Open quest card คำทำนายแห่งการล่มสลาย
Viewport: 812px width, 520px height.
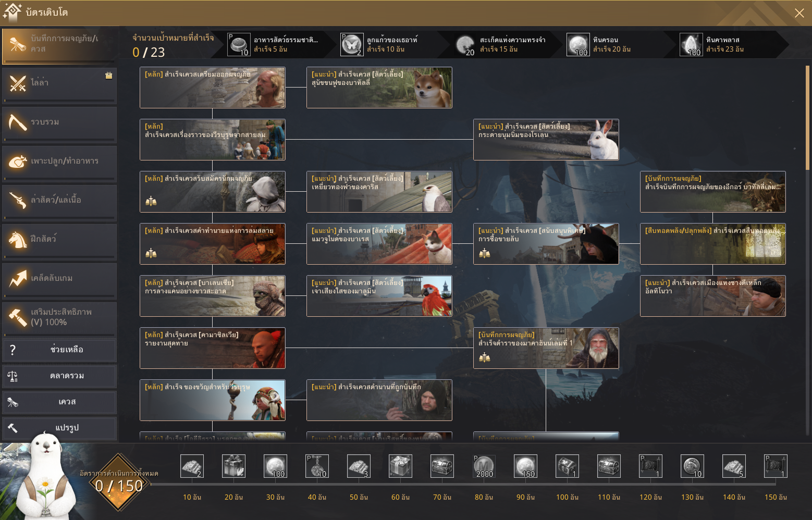click(x=213, y=244)
